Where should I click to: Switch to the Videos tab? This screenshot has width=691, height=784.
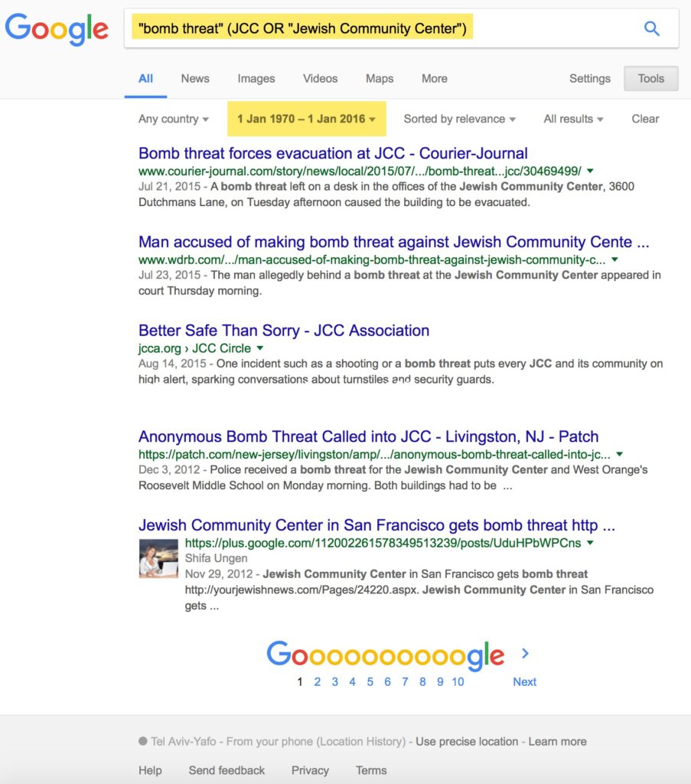320,79
